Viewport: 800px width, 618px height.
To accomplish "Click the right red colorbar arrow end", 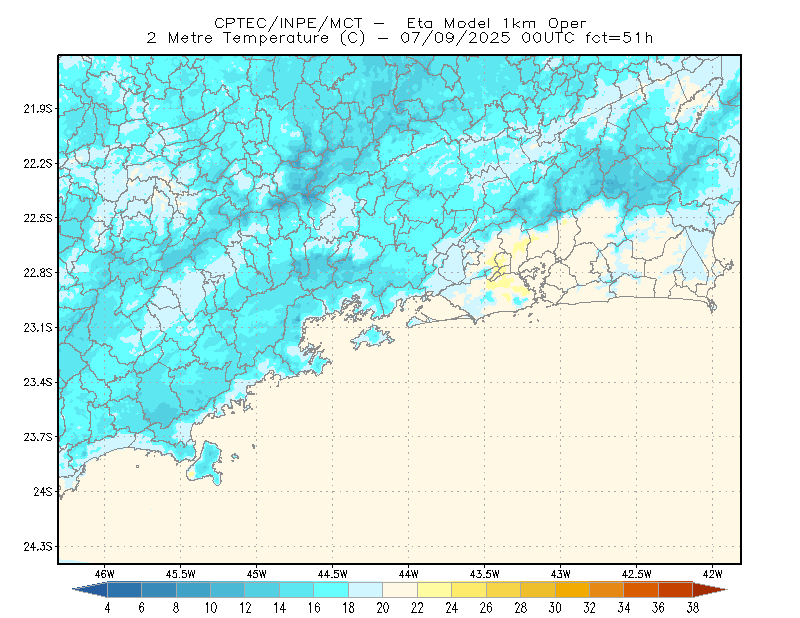I will click(710, 590).
